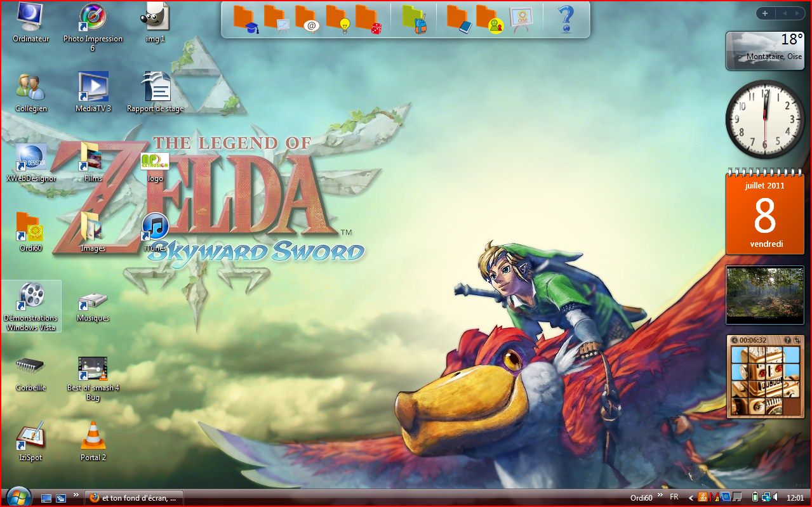Viewport: 812px width, 507px height.
Task: Open the Windows Start menu orb
Action: coord(18,497)
